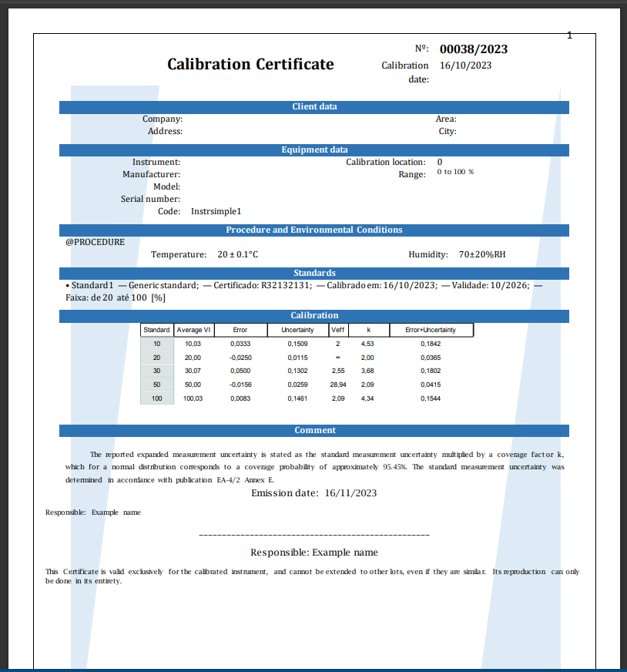Click the Client data section header
Screen dimensions: 627x672
(313, 107)
